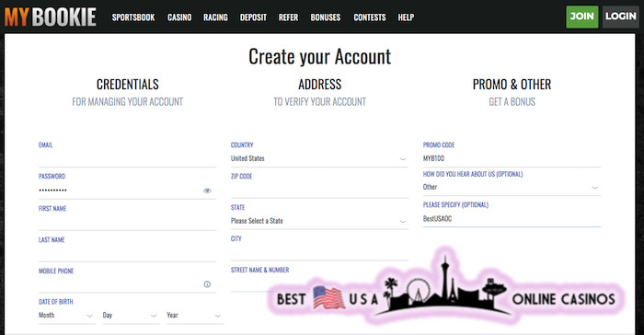
Task: Open the Country dropdown showing United States
Action: click(x=319, y=158)
